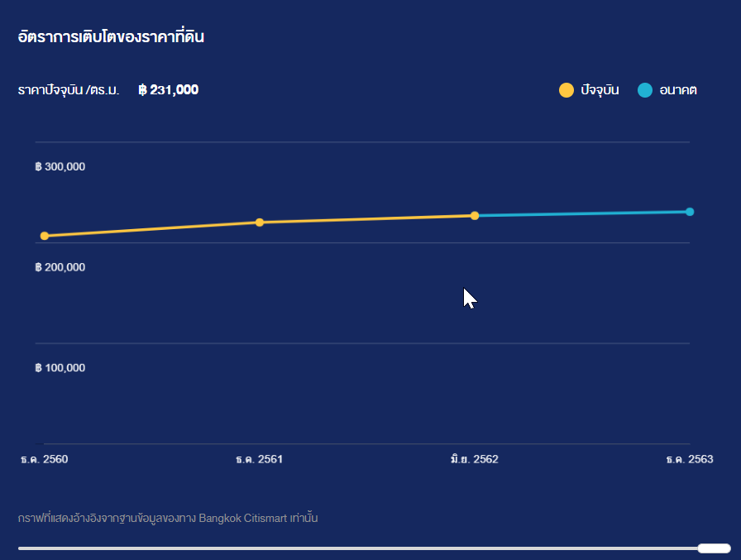741x560 pixels.
Task: Click the yellow ปัจจุบัน legend circle
Action: pos(567,90)
